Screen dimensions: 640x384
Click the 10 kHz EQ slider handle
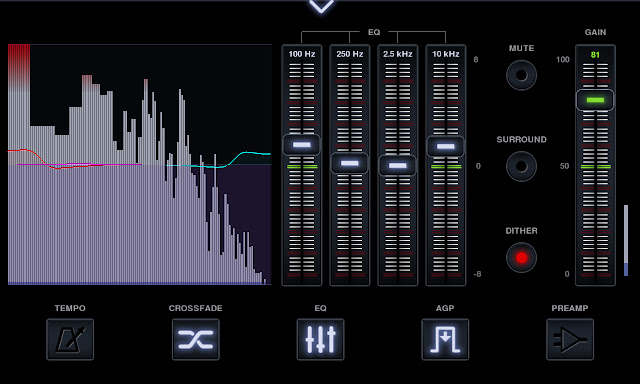445,146
